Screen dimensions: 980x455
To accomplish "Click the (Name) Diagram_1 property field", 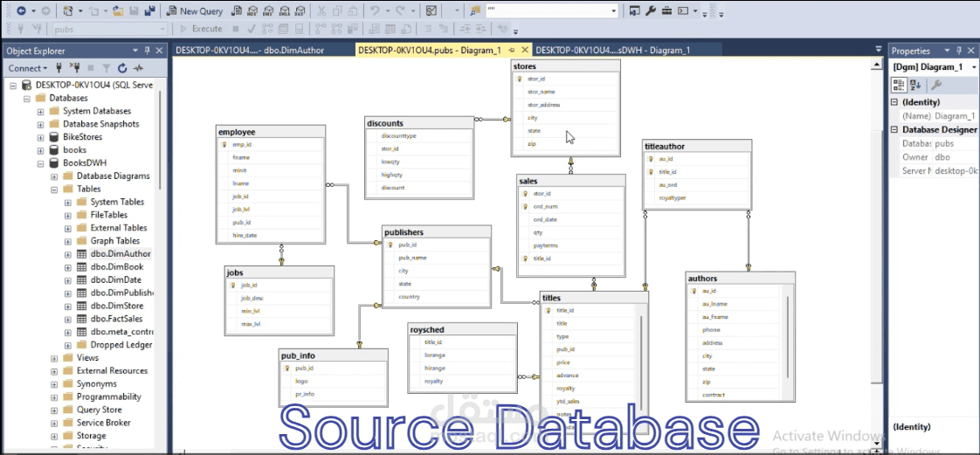I will (955, 116).
